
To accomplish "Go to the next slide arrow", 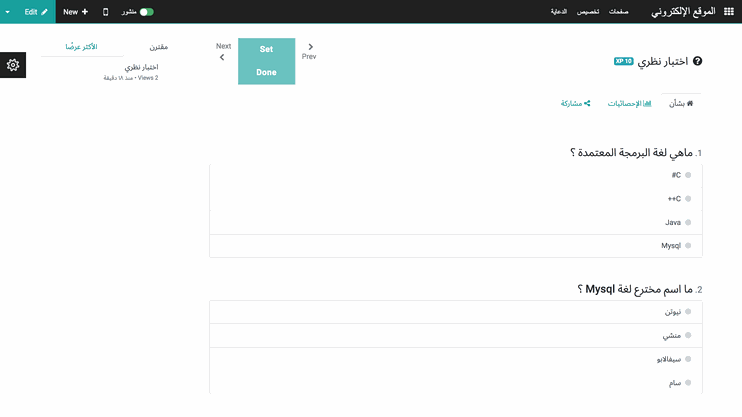I will (223, 51).
